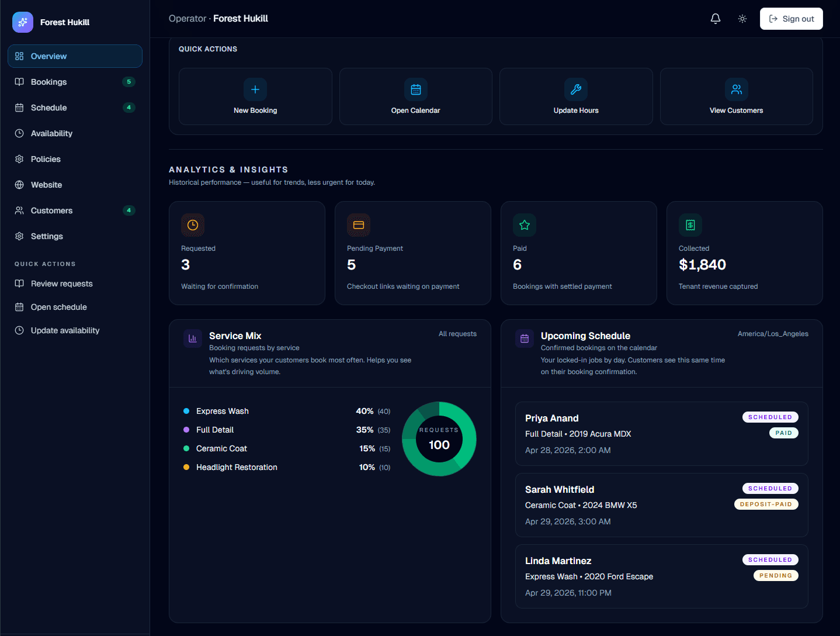Click the Customers people icon in sidebar
The height and width of the screenshot is (636, 840).
tap(19, 210)
